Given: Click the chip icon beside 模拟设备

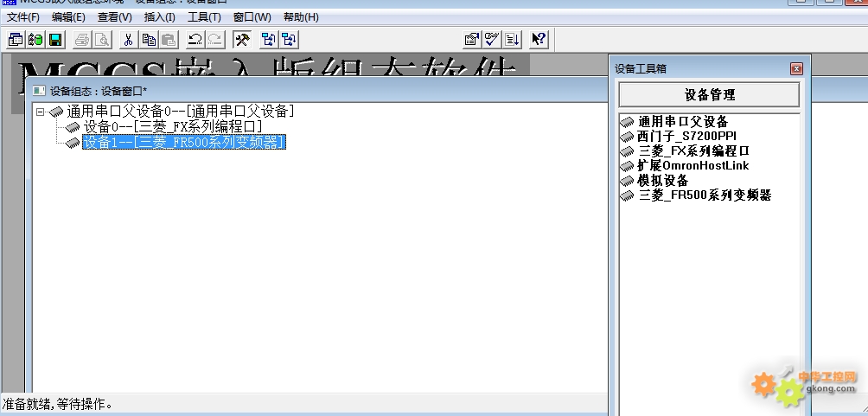Looking at the screenshot, I should tap(627, 181).
